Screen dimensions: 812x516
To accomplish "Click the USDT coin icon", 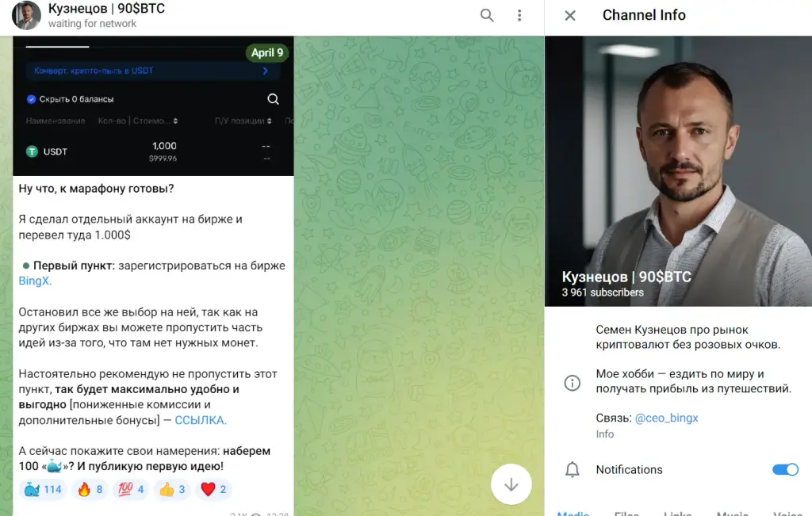I will click(32, 151).
